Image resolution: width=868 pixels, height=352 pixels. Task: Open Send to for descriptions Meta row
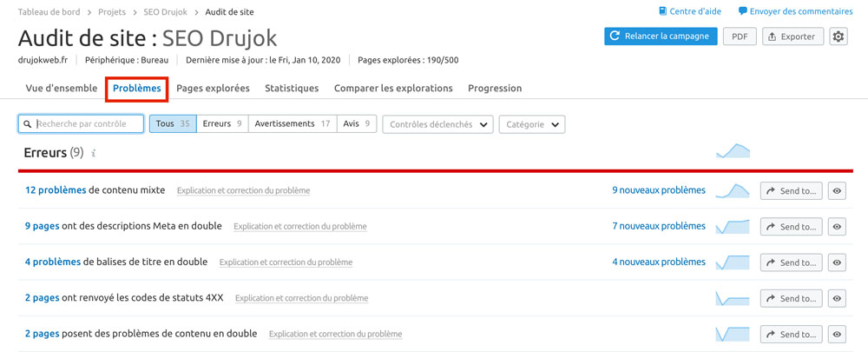tap(791, 226)
